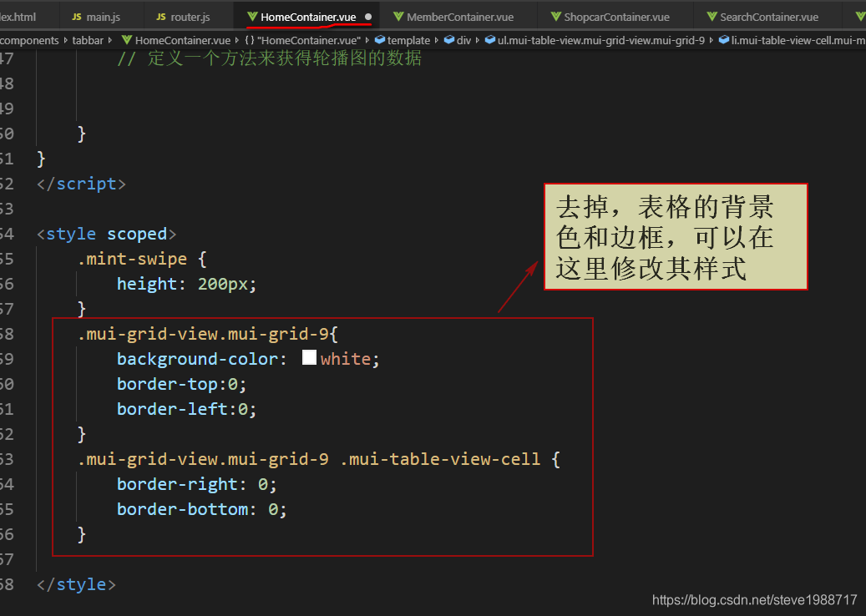Click ul.mui-table-view breadcrumb segment

[x=601, y=40]
